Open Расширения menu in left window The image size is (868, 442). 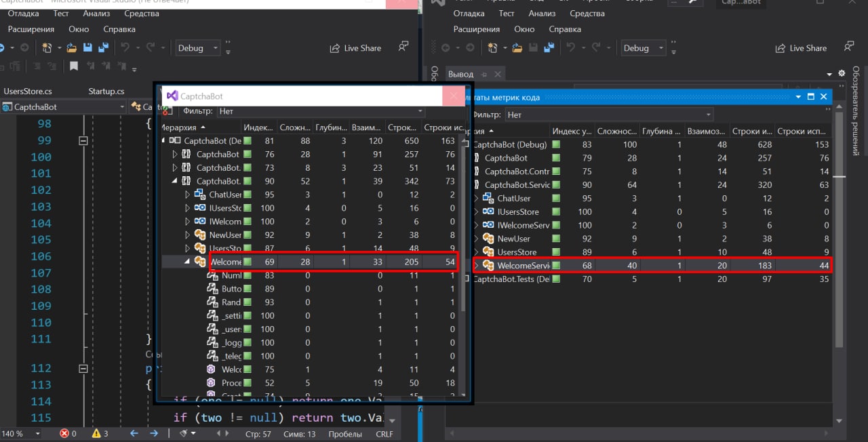pos(32,29)
